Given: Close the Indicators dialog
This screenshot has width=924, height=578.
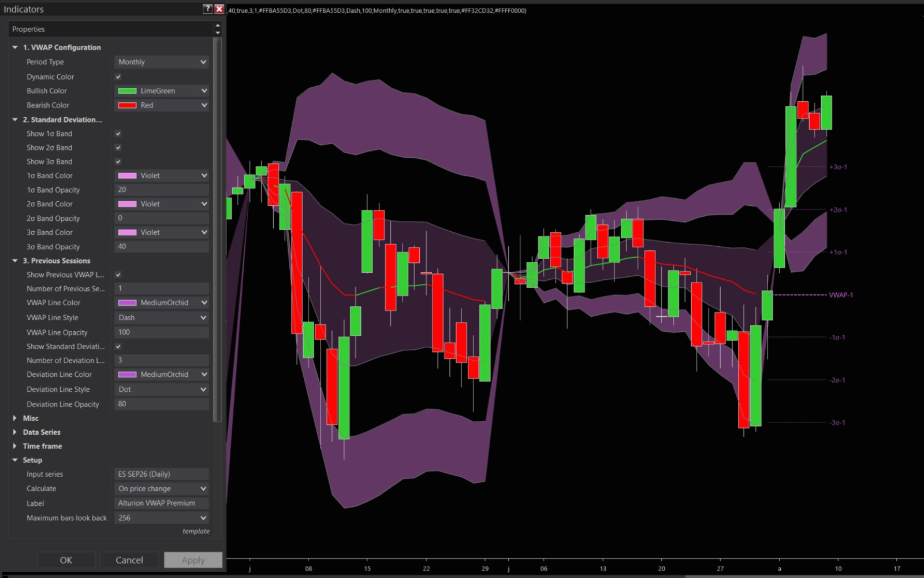Looking at the screenshot, I should click(x=219, y=9).
